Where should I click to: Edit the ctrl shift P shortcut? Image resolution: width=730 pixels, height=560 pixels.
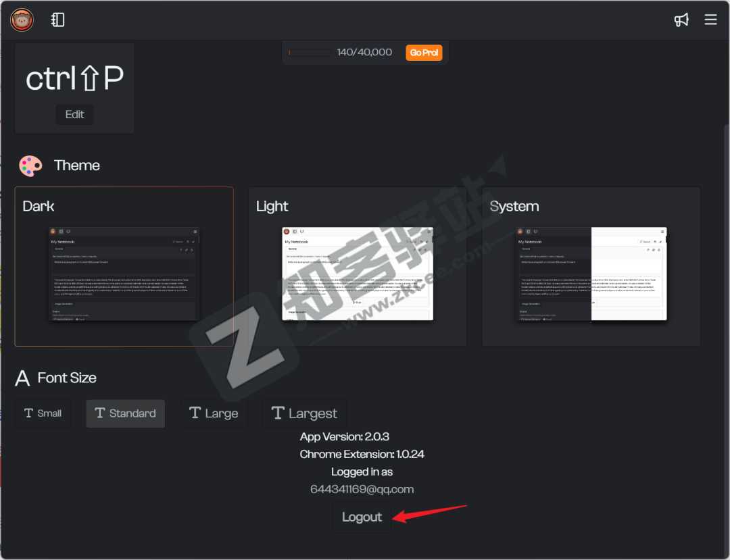(x=74, y=114)
